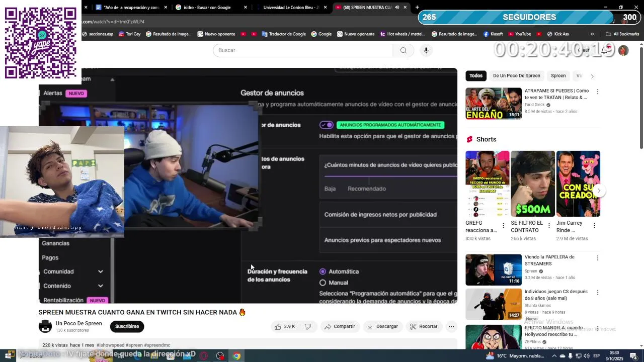Select De Un Poco De Spreen chip
The height and width of the screenshot is (362, 644).
[x=516, y=76]
